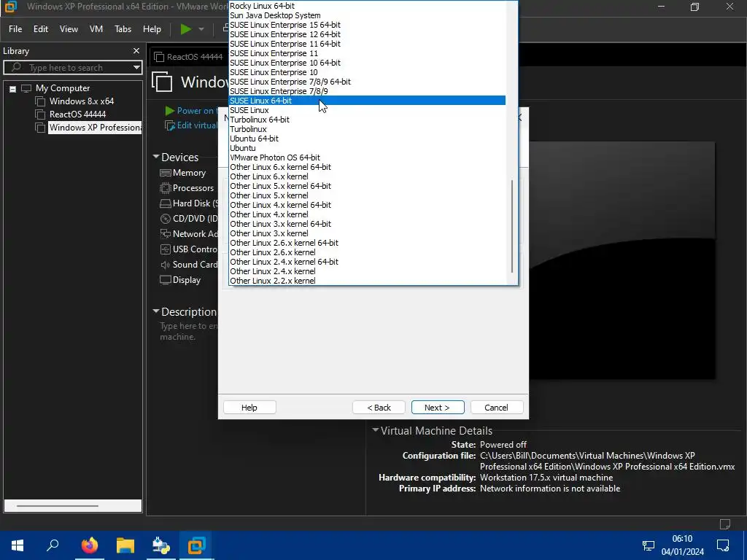
Task: Choose Other Linux 3.x kernel 64-bit
Action: (x=368, y=224)
